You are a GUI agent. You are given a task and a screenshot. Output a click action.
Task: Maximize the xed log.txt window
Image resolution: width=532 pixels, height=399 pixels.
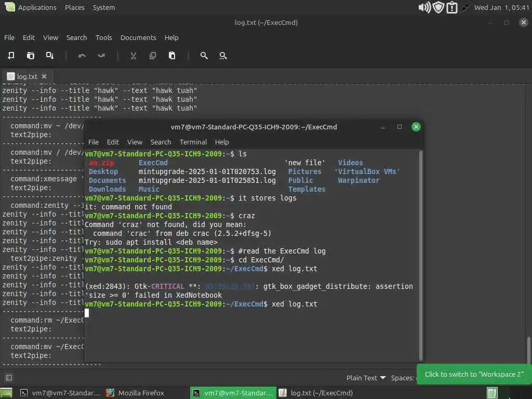(x=507, y=23)
